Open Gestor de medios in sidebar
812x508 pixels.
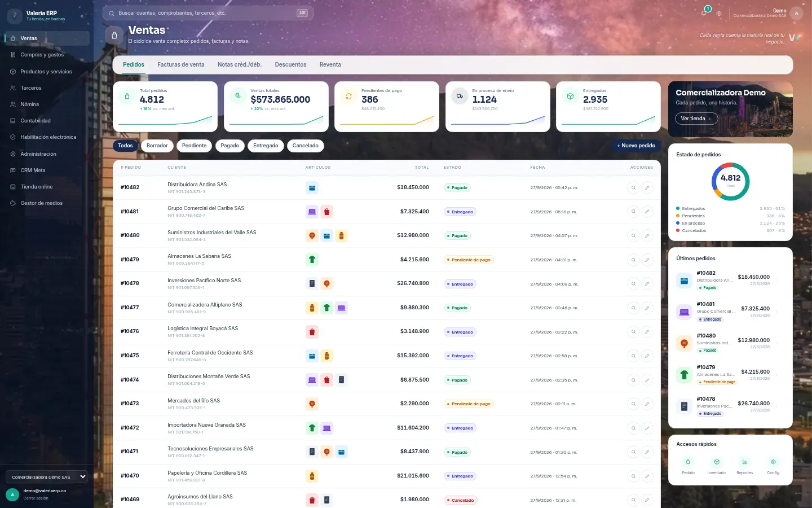coord(47,203)
